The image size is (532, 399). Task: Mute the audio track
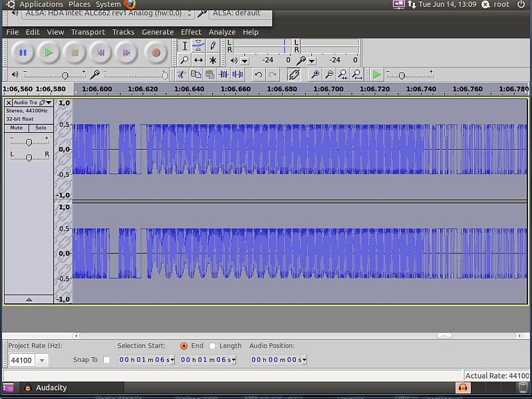click(x=16, y=128)
